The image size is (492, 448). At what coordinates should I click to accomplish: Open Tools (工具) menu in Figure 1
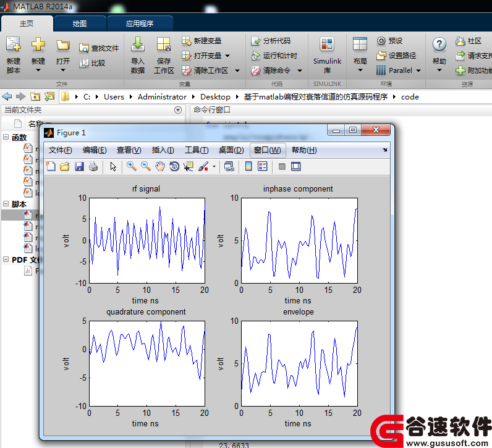197,150
